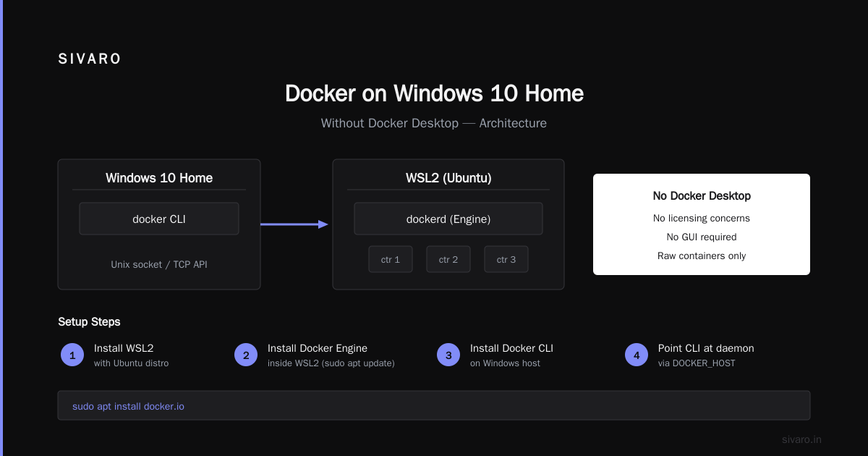Click the "Unix socket / TCP API" label

point(159,264)
